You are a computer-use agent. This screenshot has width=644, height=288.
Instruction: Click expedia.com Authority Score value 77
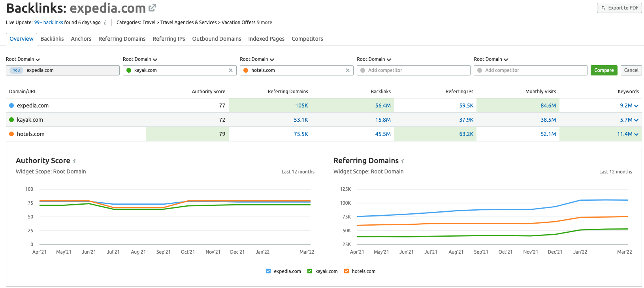pos(222,105)
